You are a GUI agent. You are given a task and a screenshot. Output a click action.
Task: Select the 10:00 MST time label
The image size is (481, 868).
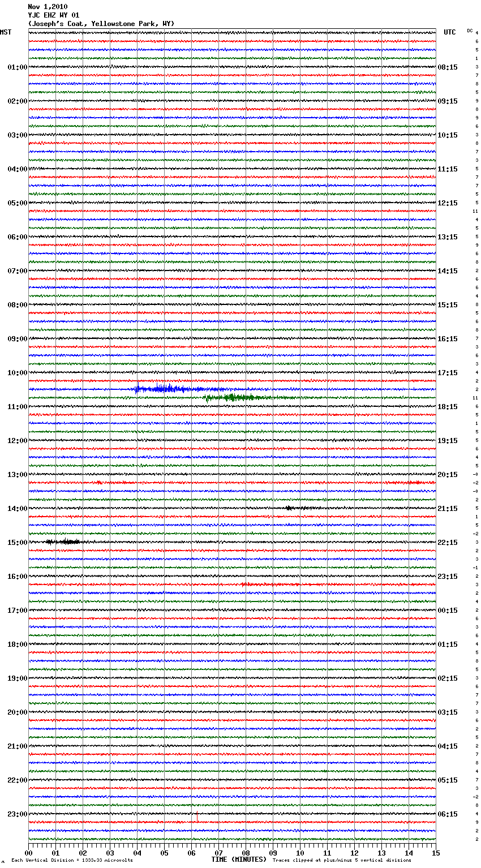click(17, 373)
